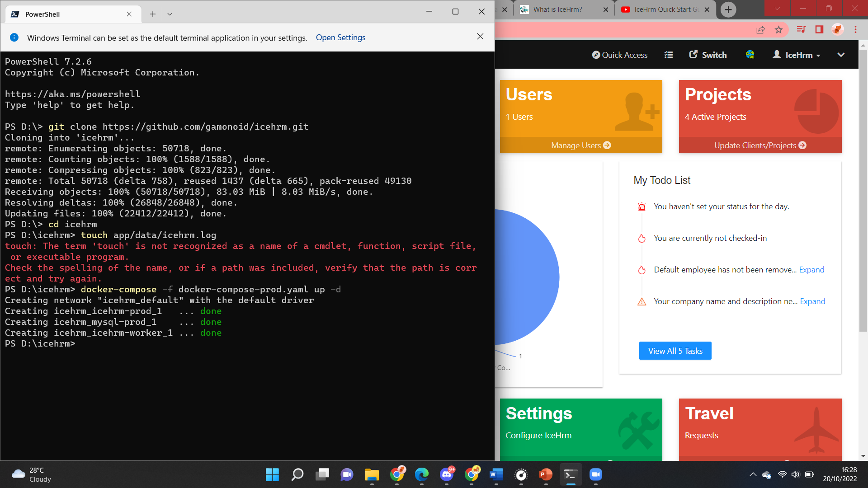Image resolution: width=868 pixels, height=488 pixels.
Task: Open the browser three-dot menu
Action: click(855, 29)
